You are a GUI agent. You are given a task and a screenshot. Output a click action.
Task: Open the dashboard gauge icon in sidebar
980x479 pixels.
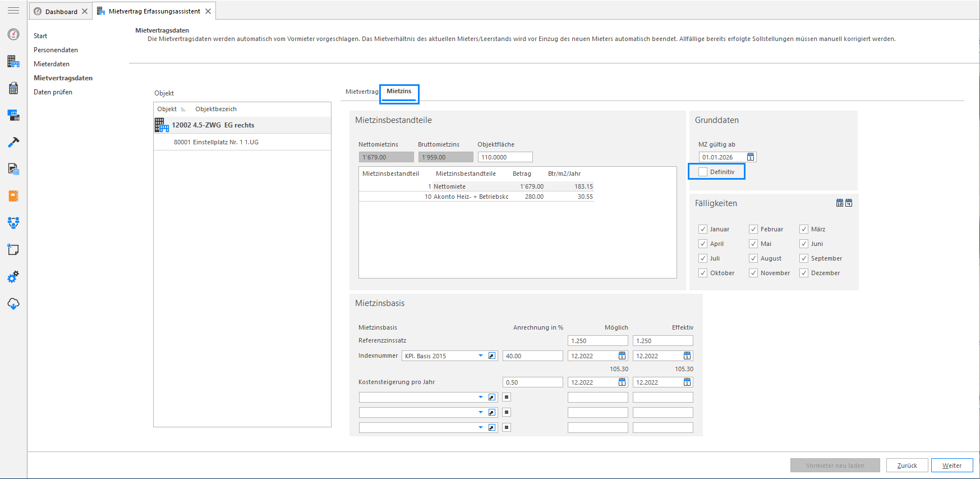tap(13, 34)
